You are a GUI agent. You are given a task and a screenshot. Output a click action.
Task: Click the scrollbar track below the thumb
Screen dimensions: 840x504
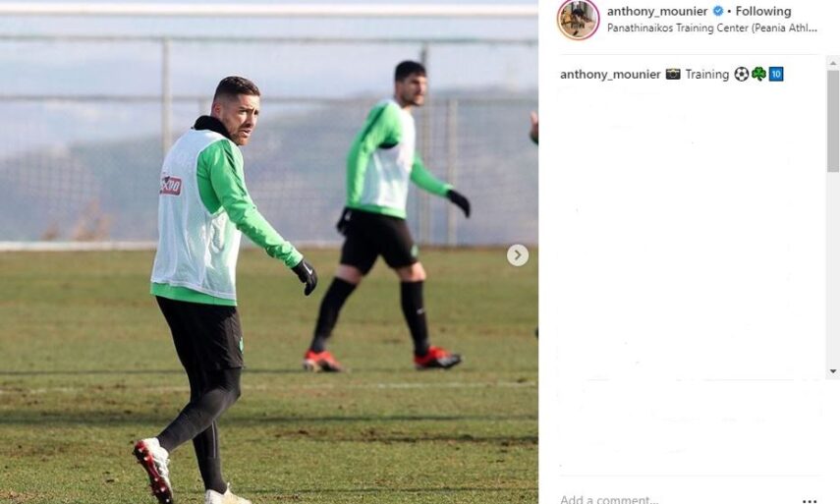click(833, 268)
